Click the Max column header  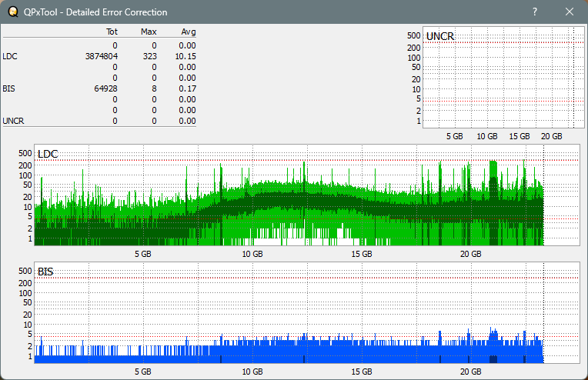[149, 32]
